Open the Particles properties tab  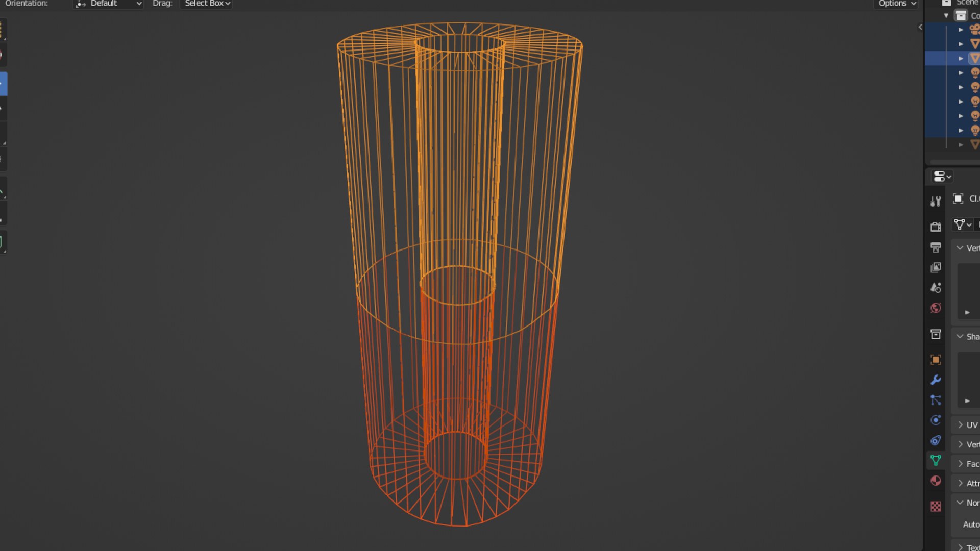tap(936, 400)
